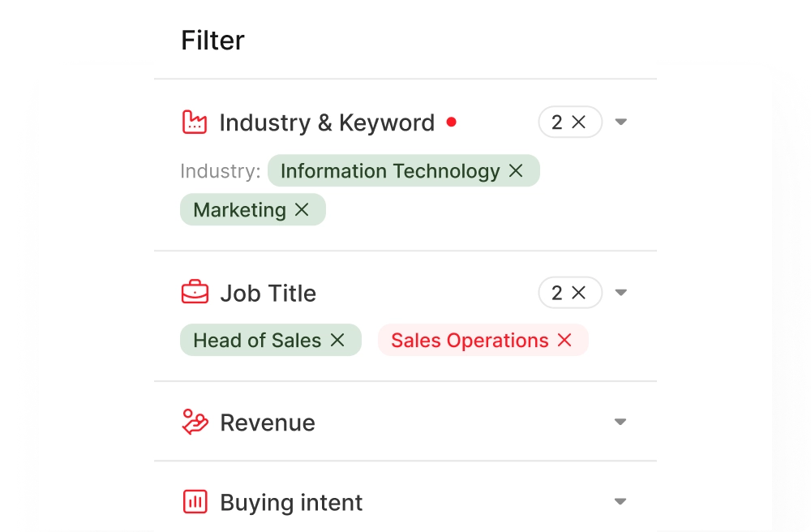Remove the Marketing industry tag
Screen dimensions: 811x532
(x=301, y=209)
